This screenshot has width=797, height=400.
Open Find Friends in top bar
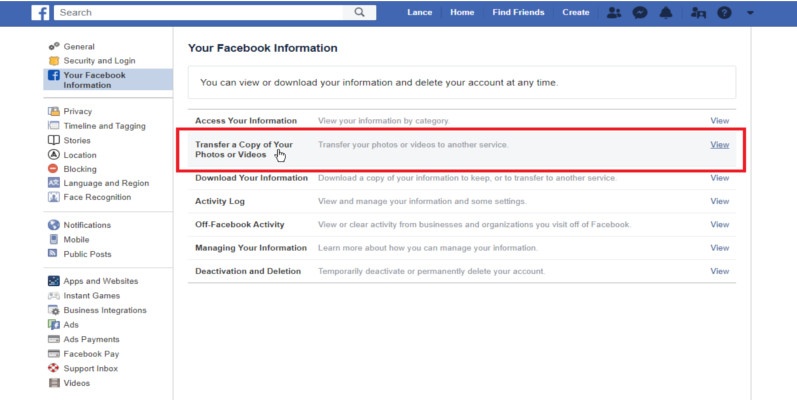(518, 13)
